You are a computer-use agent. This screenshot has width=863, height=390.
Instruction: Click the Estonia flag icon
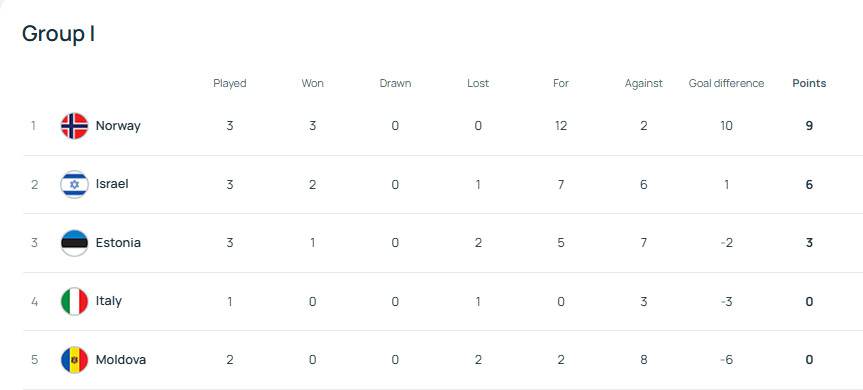(74, 243)
